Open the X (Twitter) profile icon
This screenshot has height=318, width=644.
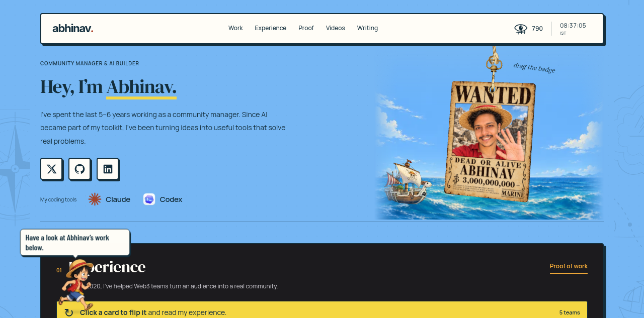pos(51,169)
